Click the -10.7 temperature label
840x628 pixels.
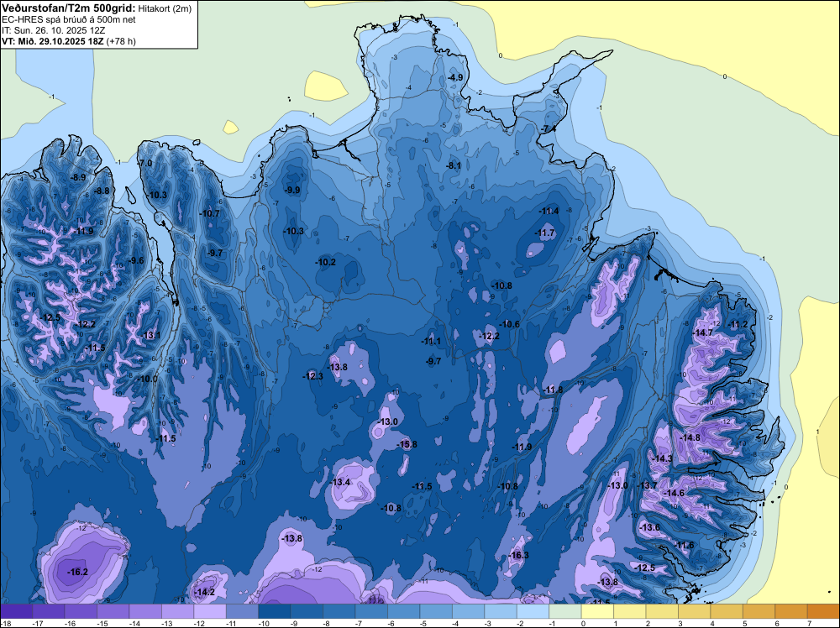coord(210,213)
